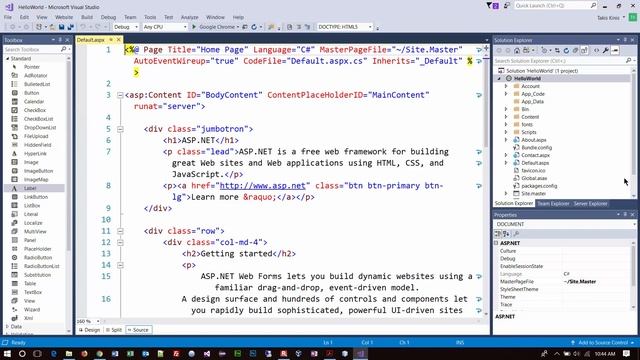
Task: Click the browser Refresh icon in the toolbar
Action: pyautogui.click(x=254, y=27)
